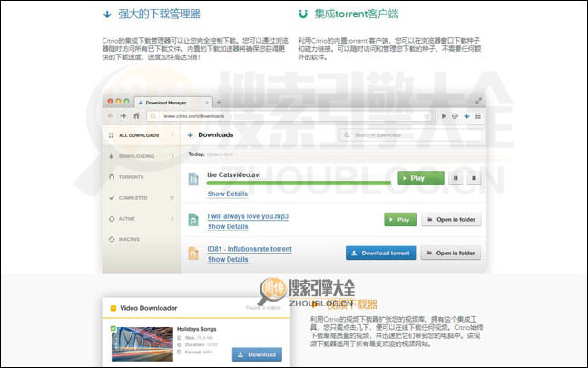This screenshot has height=368, width=588.
Task: Click the 集成torrent客户端 heading
Action: [x=357, y=15]
